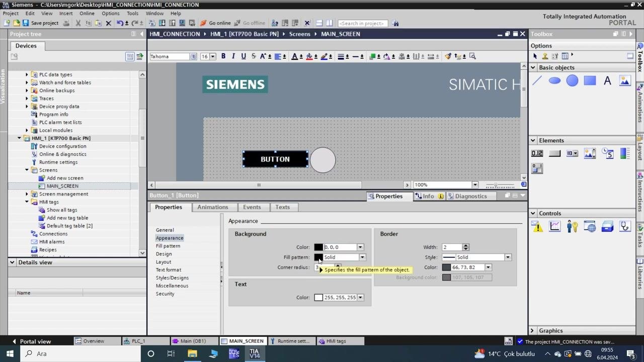This screenshot has height=362, width=644.
Task: Select the Trend view control
Action: coord(554,227)
